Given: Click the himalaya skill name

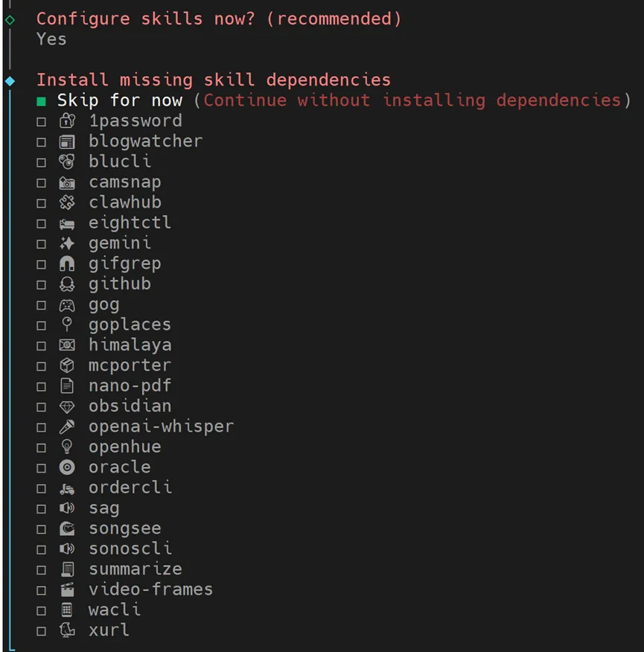Looking at the screenshot, I should [x=130, y=345].
